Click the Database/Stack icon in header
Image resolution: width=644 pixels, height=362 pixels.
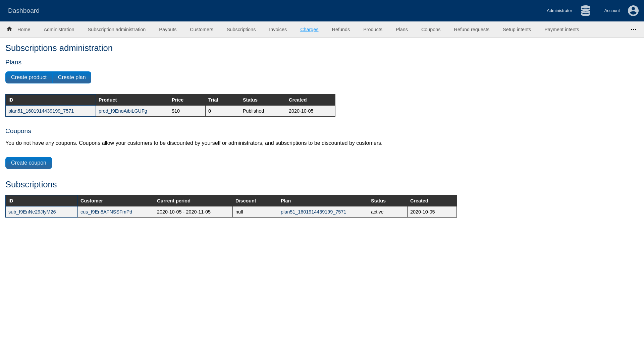pyautogui.click(x=585, y=11)
